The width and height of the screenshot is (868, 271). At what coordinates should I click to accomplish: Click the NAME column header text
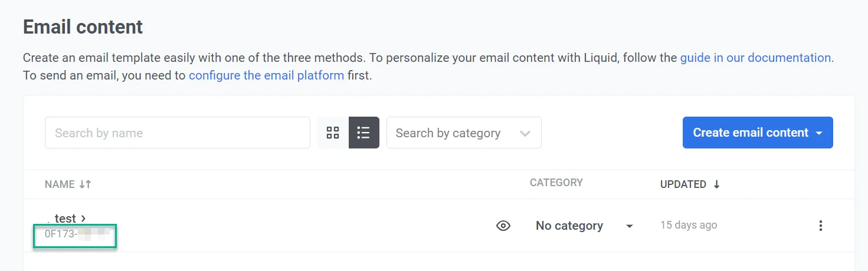60,184
